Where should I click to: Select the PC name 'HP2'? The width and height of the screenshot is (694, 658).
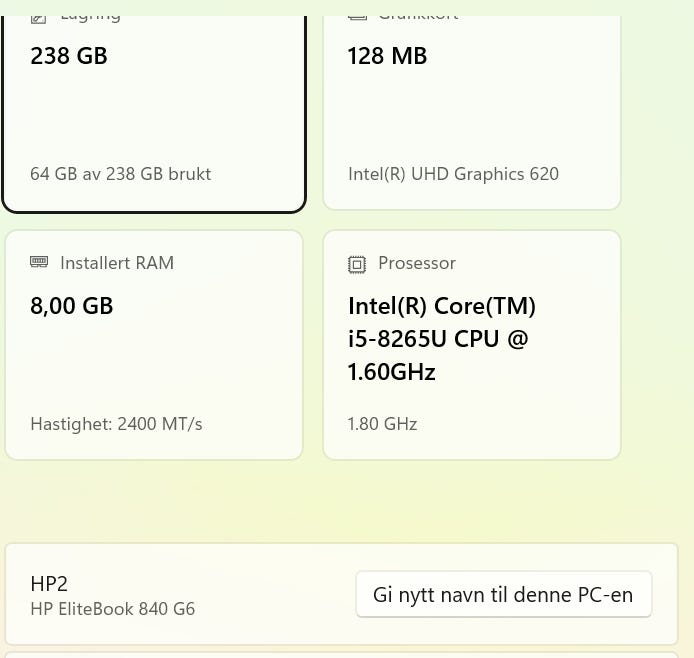[x=49, y=584]
